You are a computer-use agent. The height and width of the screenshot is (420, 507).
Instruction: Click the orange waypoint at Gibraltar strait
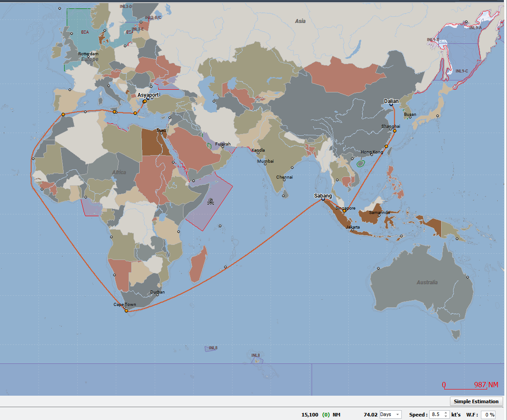point(63,115)
